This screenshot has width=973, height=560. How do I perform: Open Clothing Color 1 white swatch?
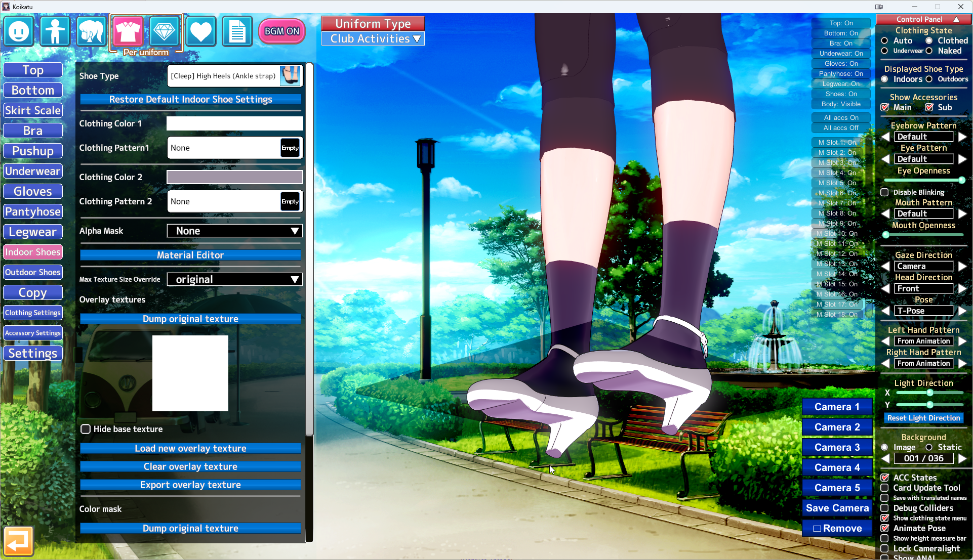click(x=235, y=123)
